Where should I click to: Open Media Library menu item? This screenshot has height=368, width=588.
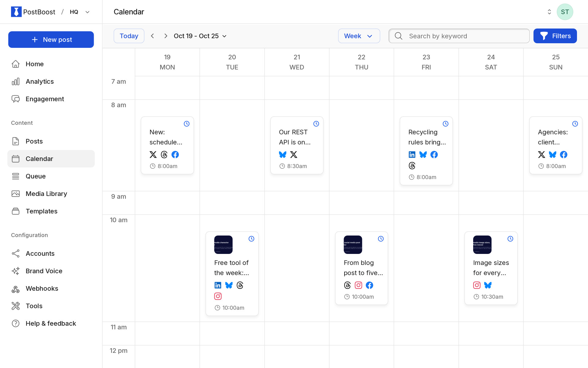51,194
